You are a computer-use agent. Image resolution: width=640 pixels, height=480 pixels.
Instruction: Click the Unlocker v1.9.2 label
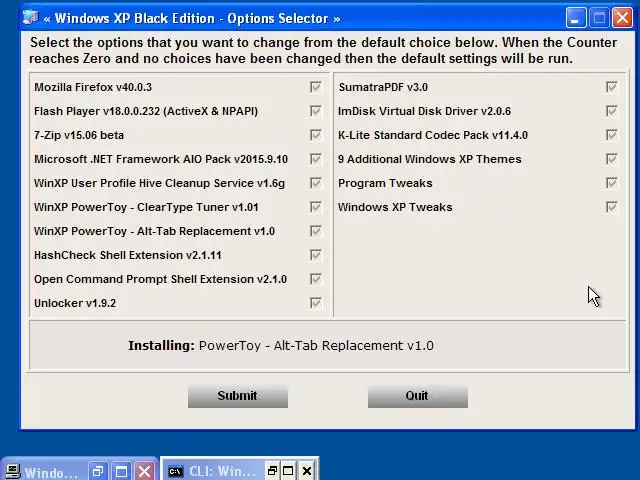[x=75, y=303]
